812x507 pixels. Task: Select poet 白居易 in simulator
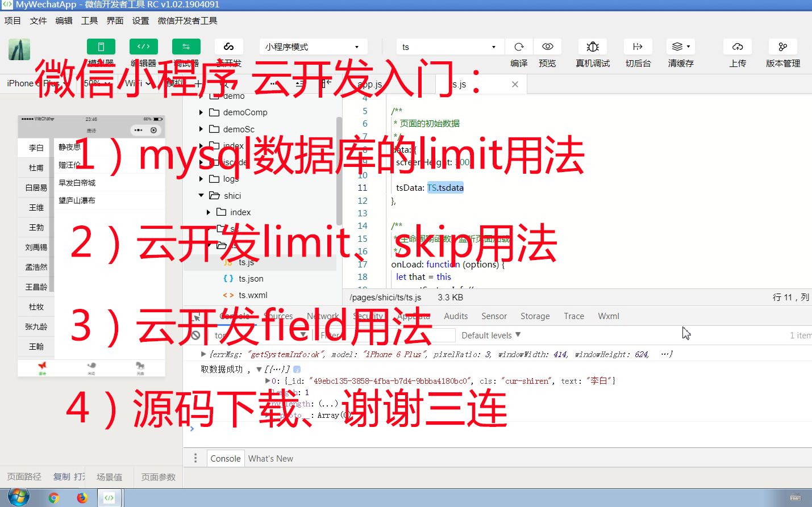click(x=36, y=187)
